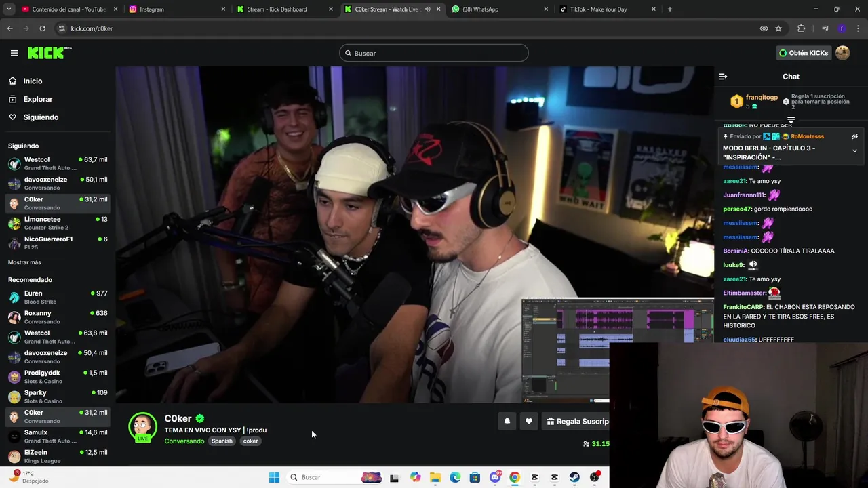Click C0ker streamer avatar with LIVE badge

tap(142, 427)
